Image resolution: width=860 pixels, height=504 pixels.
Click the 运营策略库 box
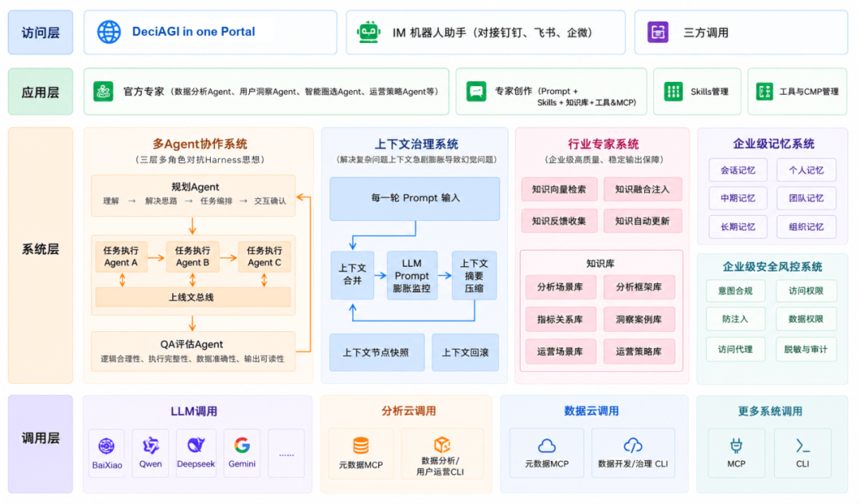click(x=639, y=352)
